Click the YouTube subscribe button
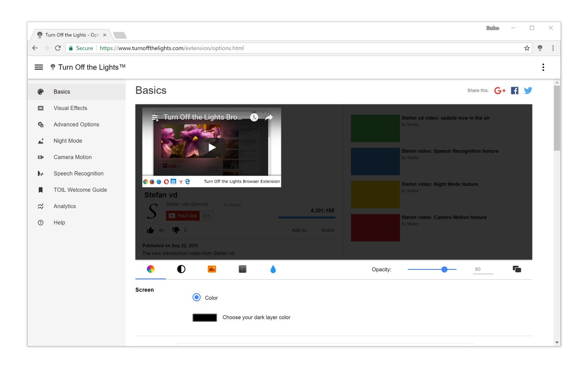 click(x=182, y=216)
